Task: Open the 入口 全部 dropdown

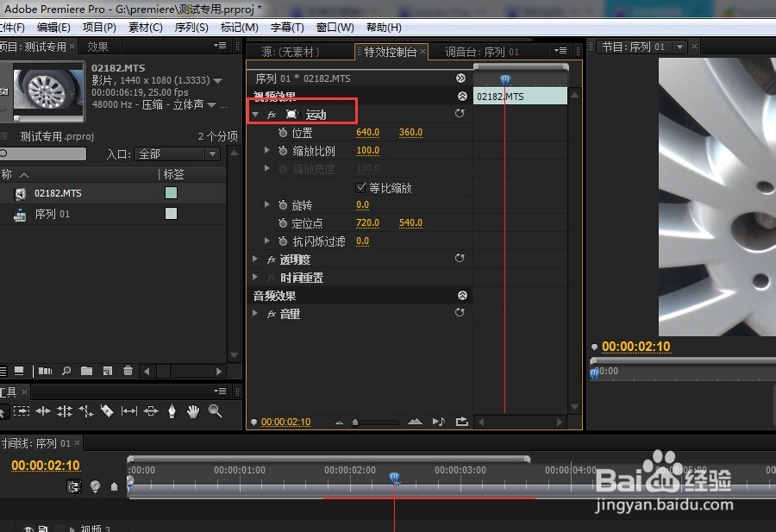Action: [177, 153]
